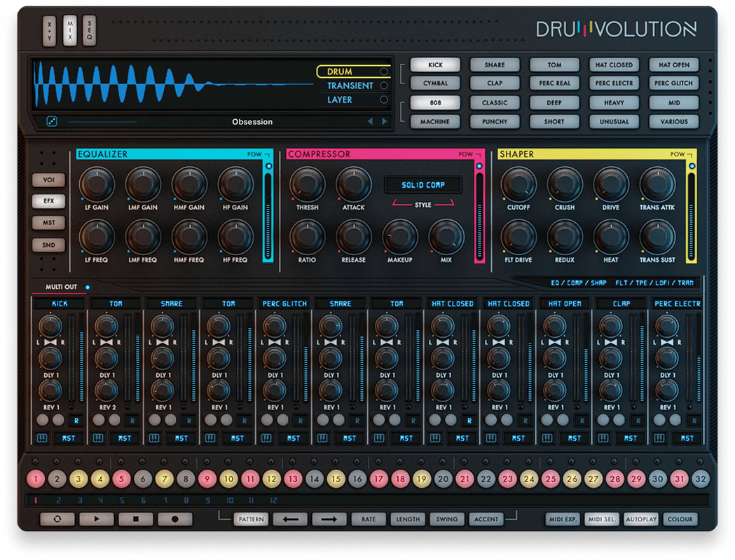Viewport: 735px width, 560px height.
Task: Toggle the MULTI OUT switch
Action: pyautogui.click(x=87, y=287)
